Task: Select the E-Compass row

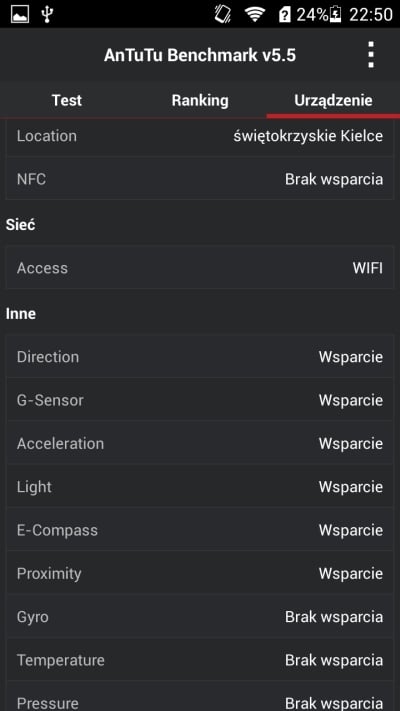Action: point(200,530)
